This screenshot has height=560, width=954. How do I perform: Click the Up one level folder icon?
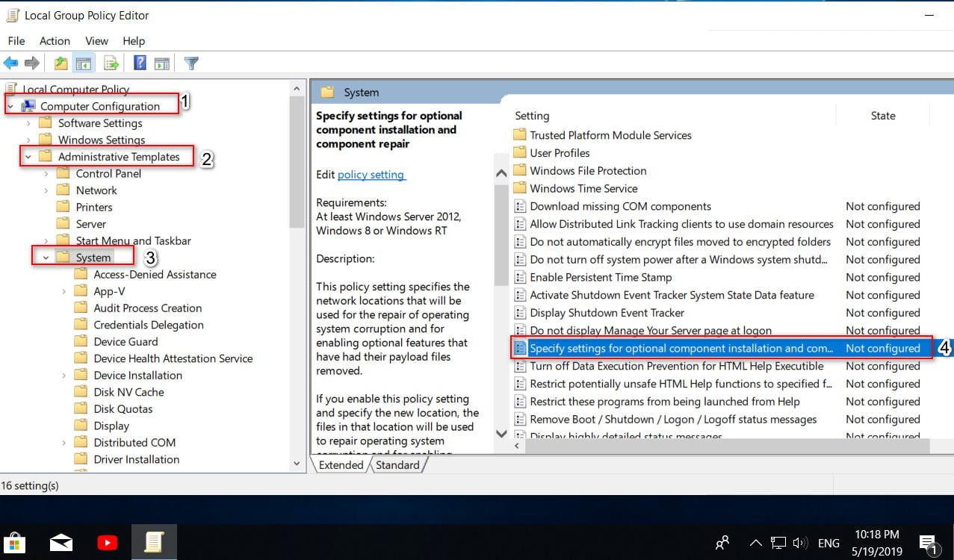pos(61,63)
